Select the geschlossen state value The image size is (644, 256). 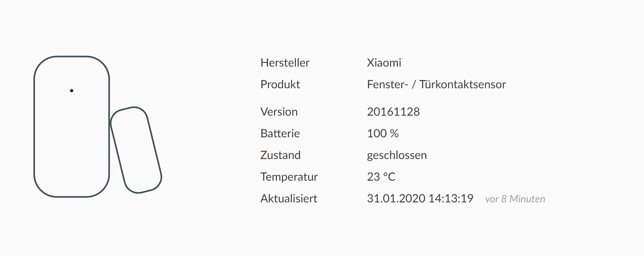point(396,155)
